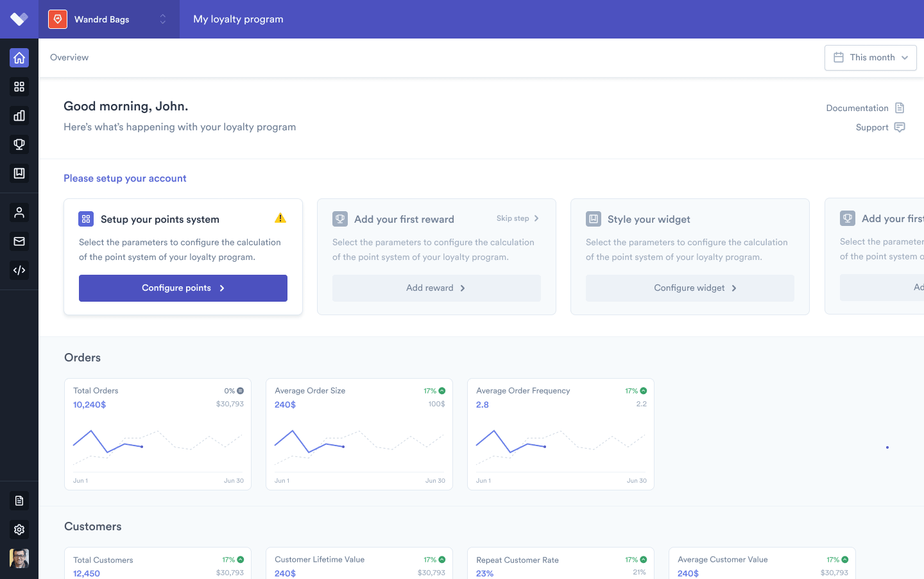Screen dimensions: 924x579
Task: Open the Home icon in sidebar
Action: (19, 58)
